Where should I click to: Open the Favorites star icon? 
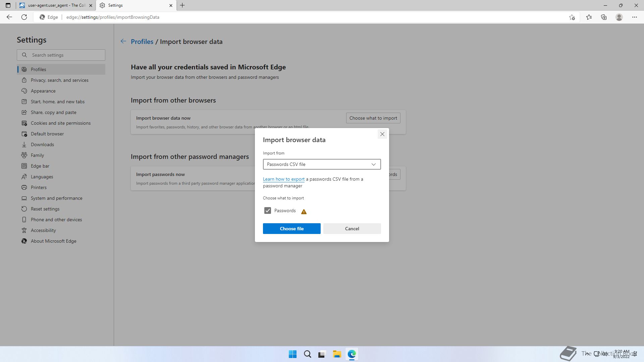click(x=589, y=17)
